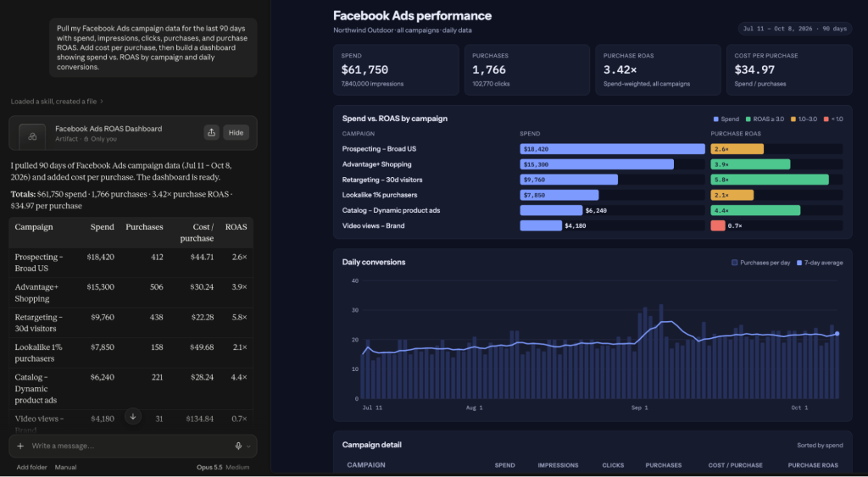Click the PURCHASE ROAS card showing 3.42×
Image resolution: width=868 pixels, height=477 pixels.
[658, 69]
